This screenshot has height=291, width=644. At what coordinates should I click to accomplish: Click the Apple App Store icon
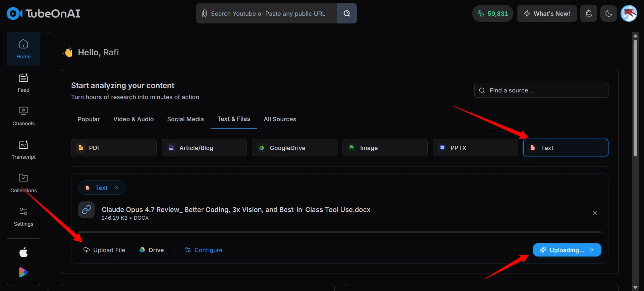pos(23,252)
